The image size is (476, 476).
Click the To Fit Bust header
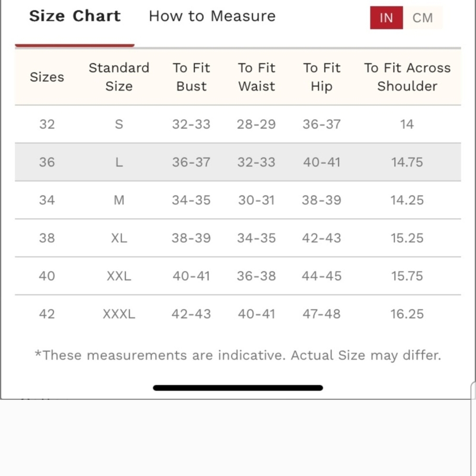click(191, 77)
